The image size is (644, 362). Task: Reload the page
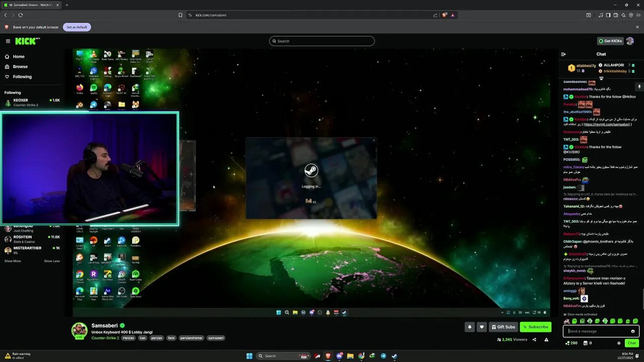pos(21,15)
